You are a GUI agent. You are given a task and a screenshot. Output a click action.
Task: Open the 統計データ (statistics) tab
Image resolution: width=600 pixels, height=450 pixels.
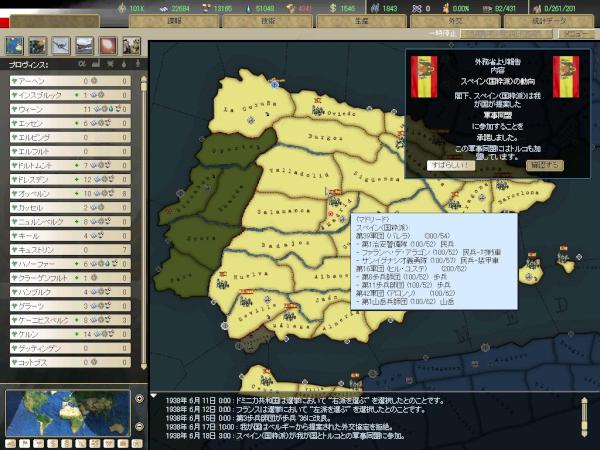click(x=549, y=21)
